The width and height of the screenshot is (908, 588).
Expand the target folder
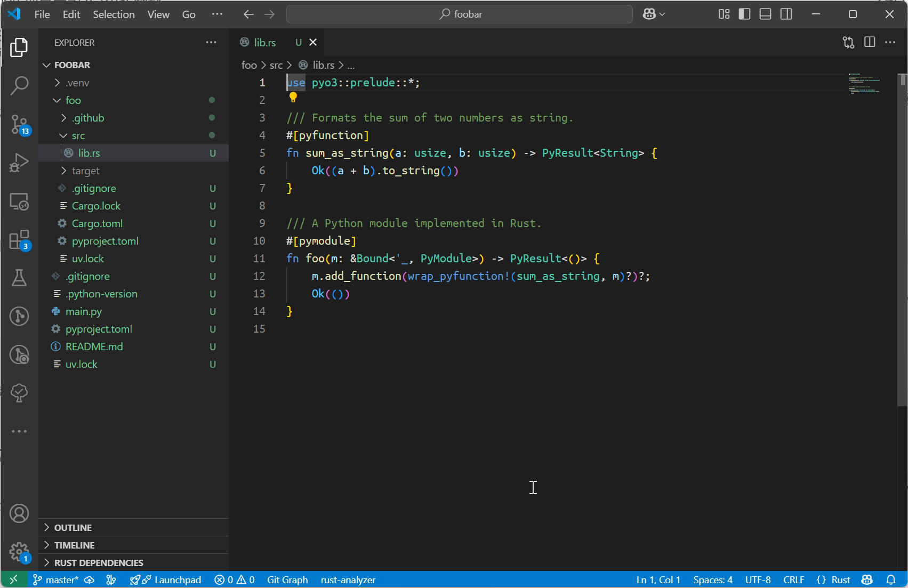pyautogui.click(x=134, y=171)
